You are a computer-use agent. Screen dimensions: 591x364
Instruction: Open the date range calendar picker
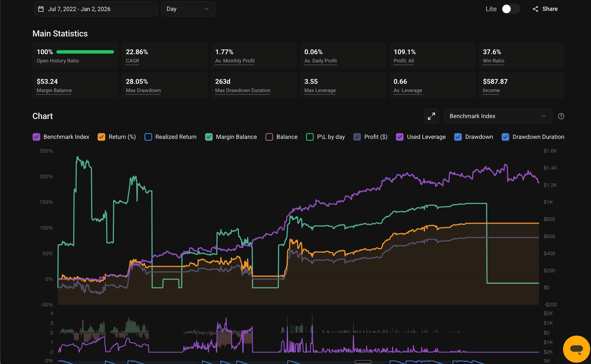pyautogui.click(x=96, y=9)
